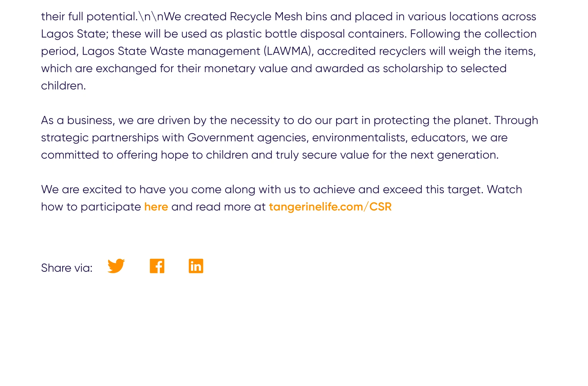Click the paragraph starting 'As a business'
This screenshot has height=386, width=588.
[290, 138]
